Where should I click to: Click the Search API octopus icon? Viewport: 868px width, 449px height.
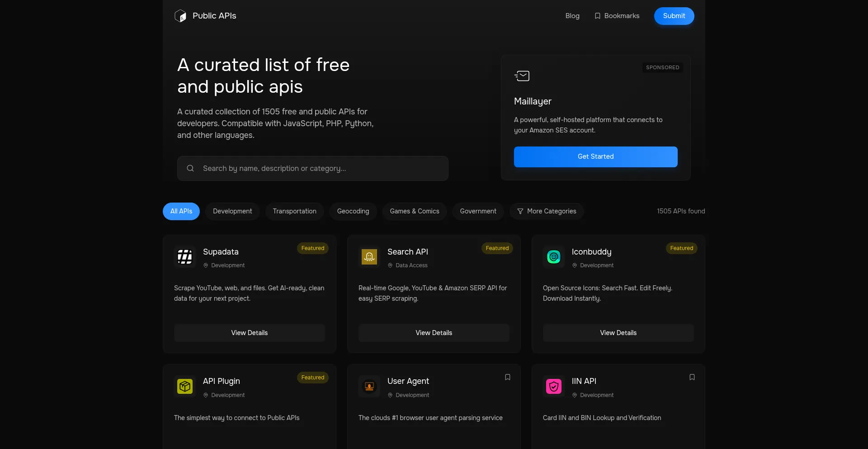pos(369,257)
